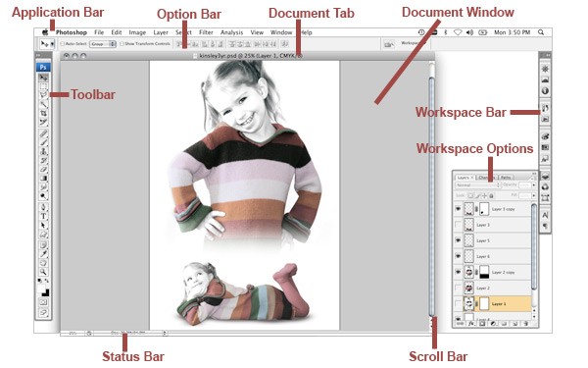Open the Fill arrow dropdown
Image resolution: width=588 pixels, height=368 pixels.
[534, 195]
